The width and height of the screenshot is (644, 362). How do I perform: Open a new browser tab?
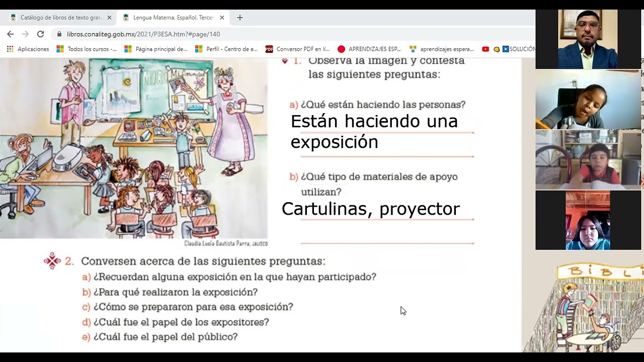240,18
